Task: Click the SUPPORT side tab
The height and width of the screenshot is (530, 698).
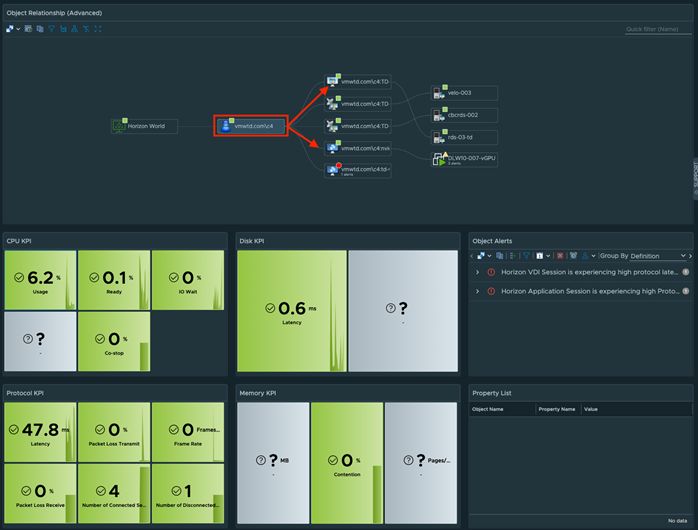Action: (695, 178)
